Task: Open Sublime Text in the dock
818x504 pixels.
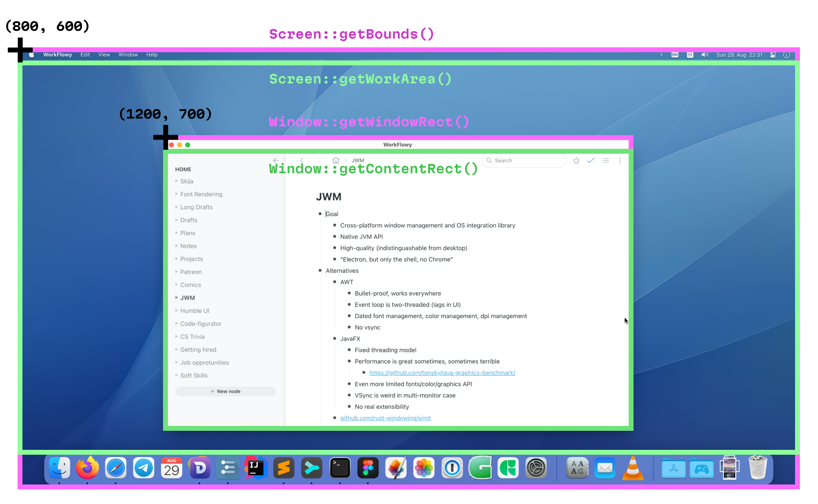Action: [284, 468]
